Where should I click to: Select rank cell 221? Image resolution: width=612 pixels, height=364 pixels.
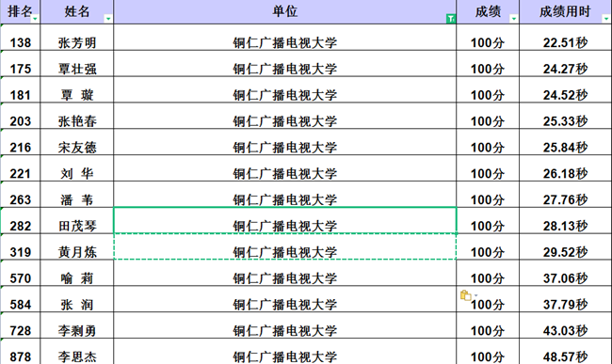tap(21, 168)
